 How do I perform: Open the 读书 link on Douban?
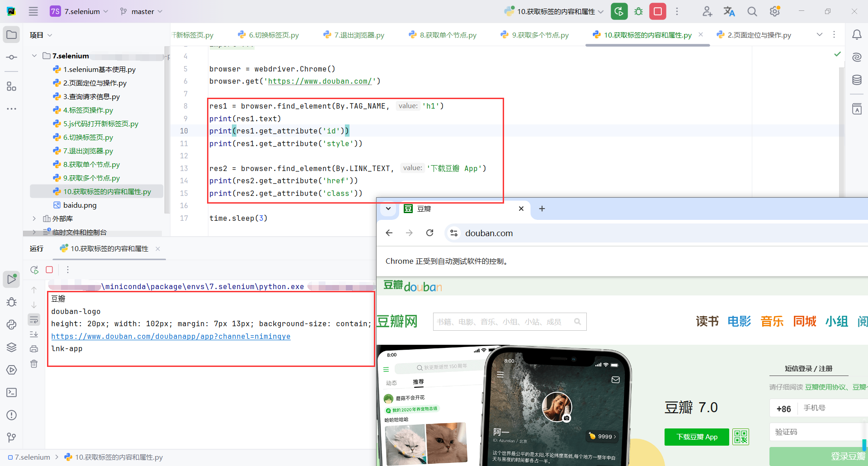click(x=708, y=321)
